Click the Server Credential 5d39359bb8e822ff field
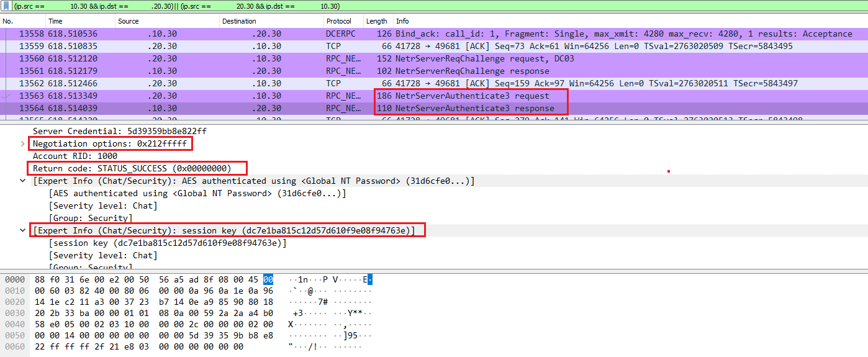 tap(120, 131)
